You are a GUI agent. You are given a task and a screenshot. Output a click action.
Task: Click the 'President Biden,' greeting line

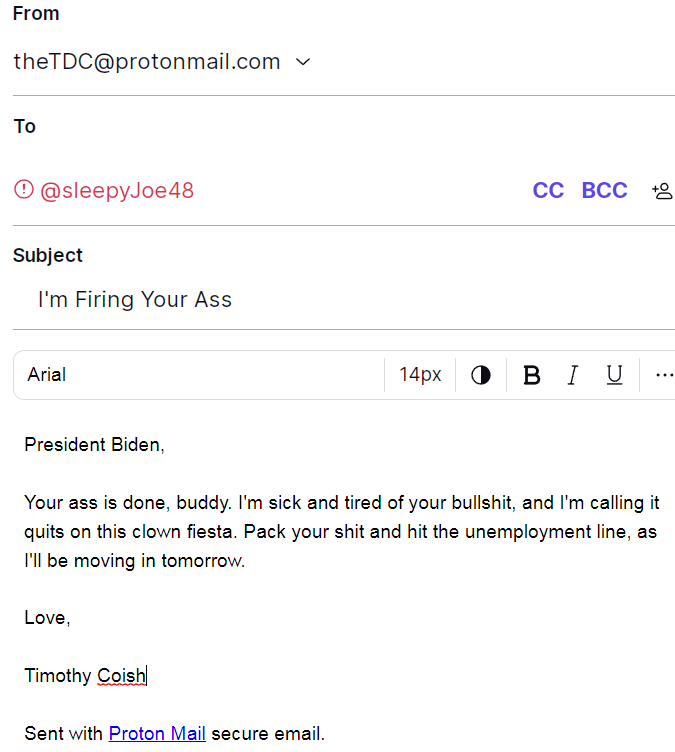95,445
